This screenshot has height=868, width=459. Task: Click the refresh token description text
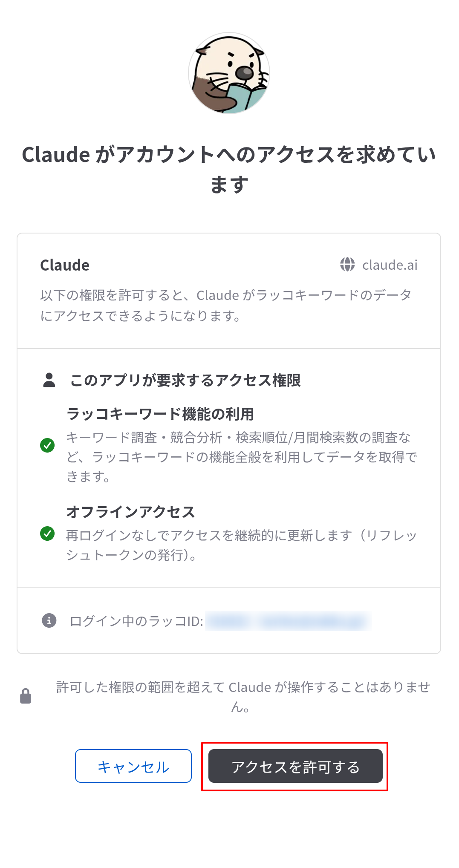tap(241, 545)
